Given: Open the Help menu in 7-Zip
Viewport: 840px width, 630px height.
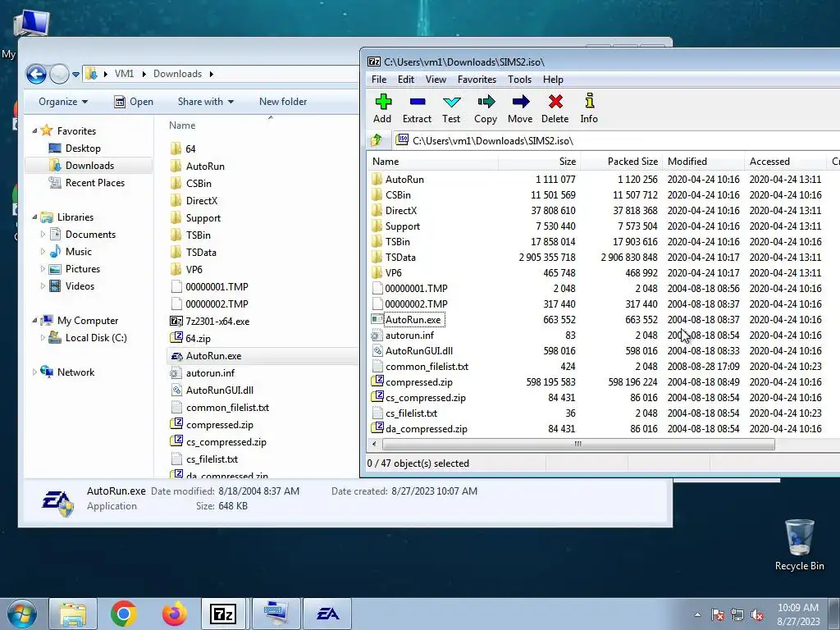Looking at the screenshot, I should tap(553, 80).
